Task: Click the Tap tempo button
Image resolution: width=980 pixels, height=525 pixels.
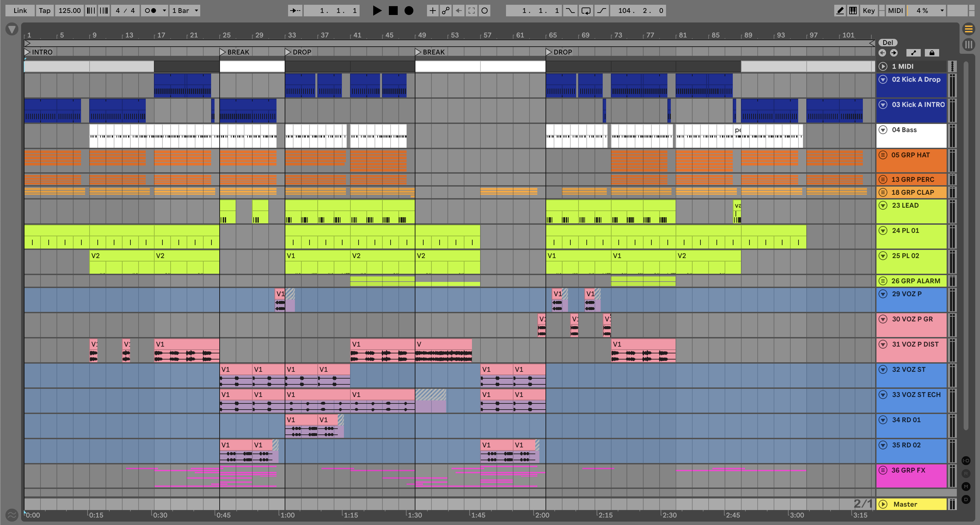Action: click(45, 11)
